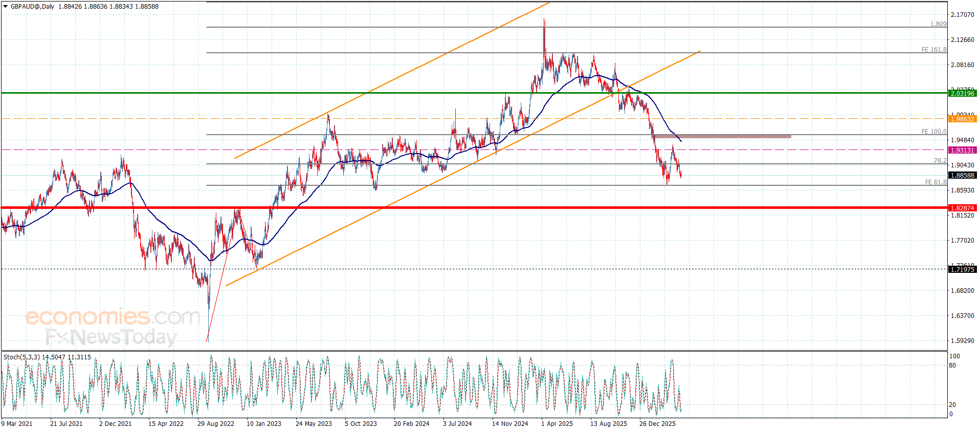The image size is (980, 430).
Task: Click the FE 161.8 Fibonacci label
Action: (934, 50)
